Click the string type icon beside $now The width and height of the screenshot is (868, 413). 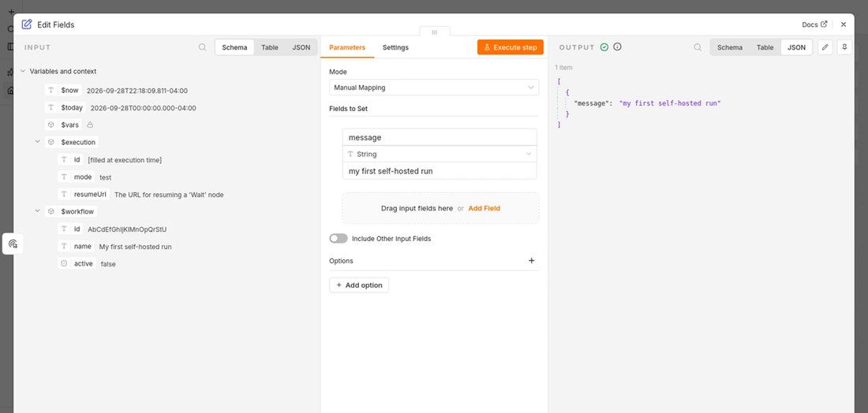click(51, 90)
